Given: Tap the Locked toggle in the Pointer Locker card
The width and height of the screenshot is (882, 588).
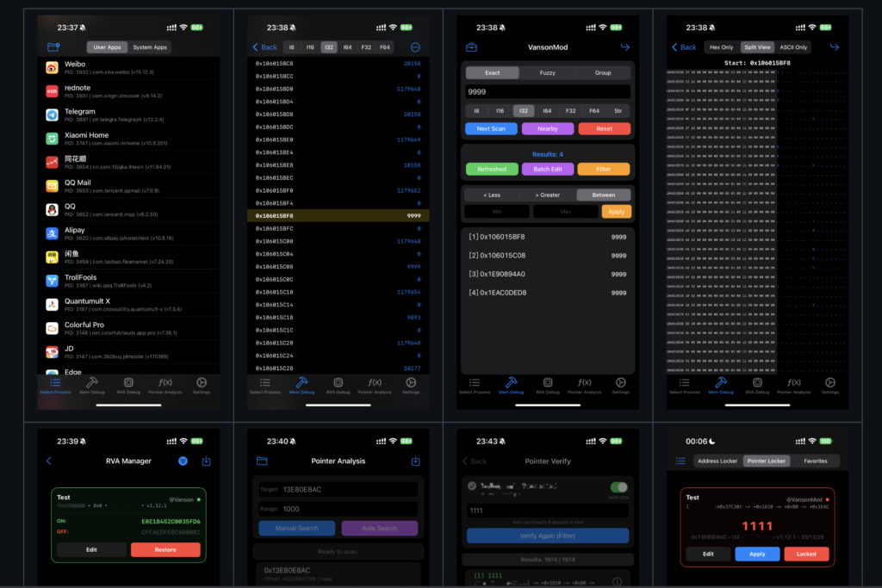Looking at the screenshot, I should coord(806,554).
